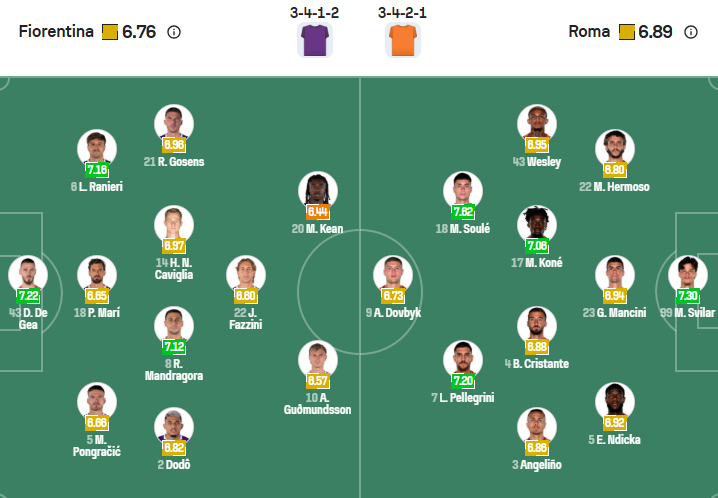Image resolution: width=718 pixels, height=498 pixels.
Task: Select M. Soulé's player photo
Action: tap(462, 191)
